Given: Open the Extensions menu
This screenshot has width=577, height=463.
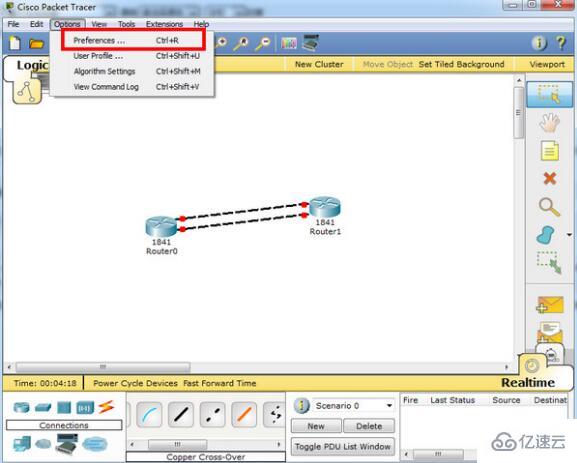Looking at the screenshot, I should click(164, 24).
